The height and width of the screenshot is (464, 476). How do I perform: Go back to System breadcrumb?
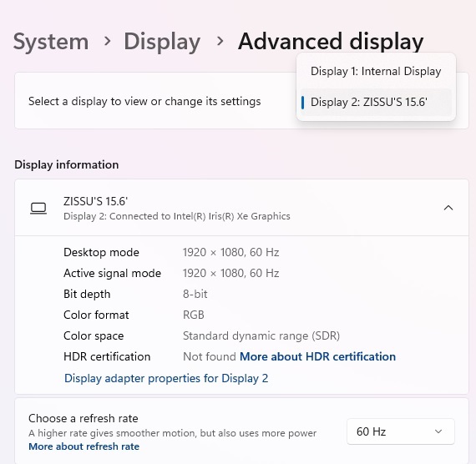[51, 42]
